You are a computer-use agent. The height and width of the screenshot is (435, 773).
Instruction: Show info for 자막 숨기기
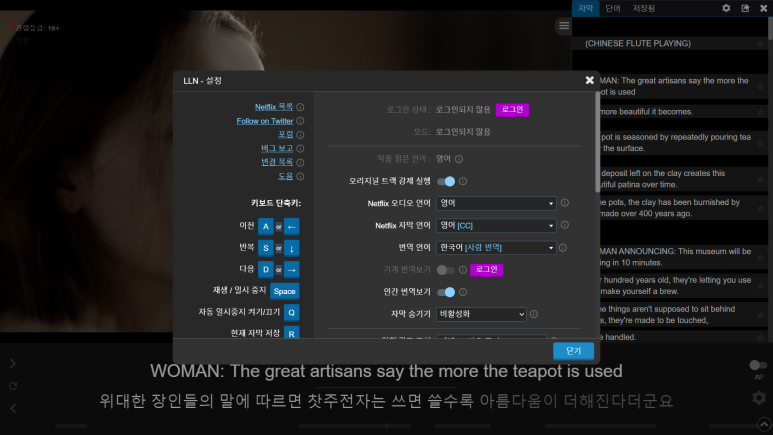tap(534, 314)
